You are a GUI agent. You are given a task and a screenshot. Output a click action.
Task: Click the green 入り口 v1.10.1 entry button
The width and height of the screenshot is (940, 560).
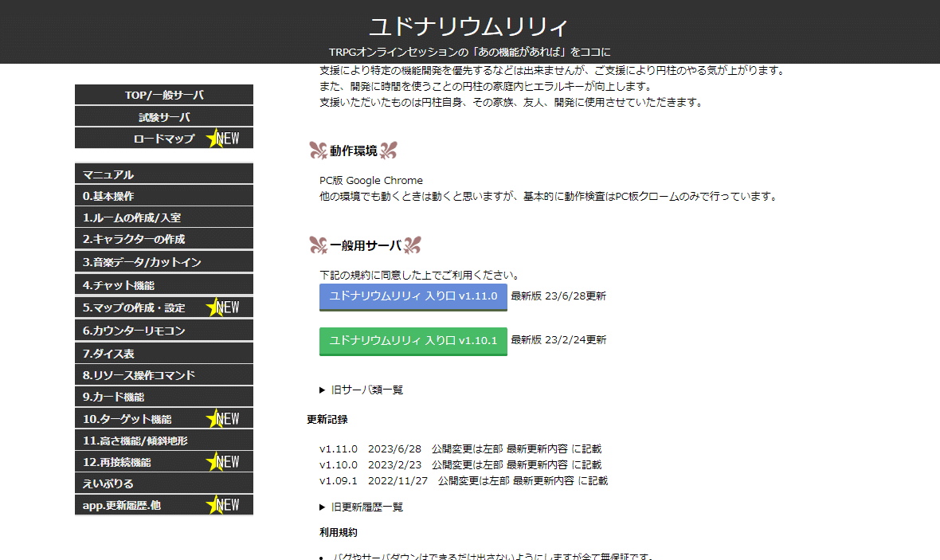point(413,339)
